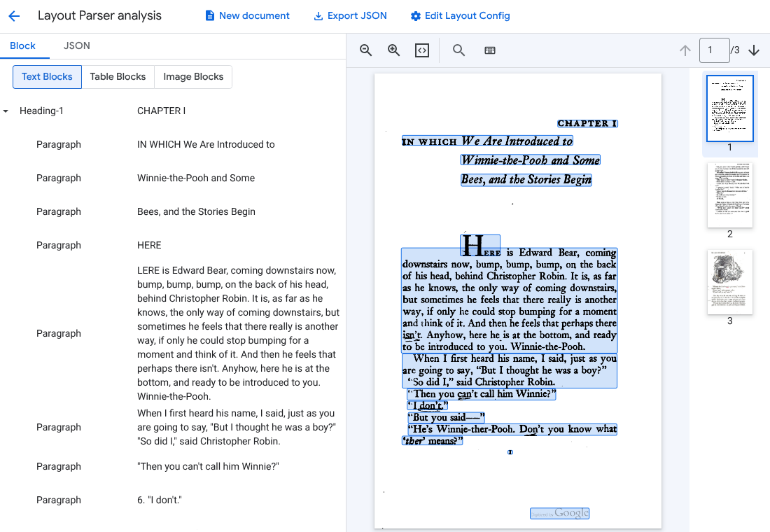Click the fit-to-width icon

(421, 50)
